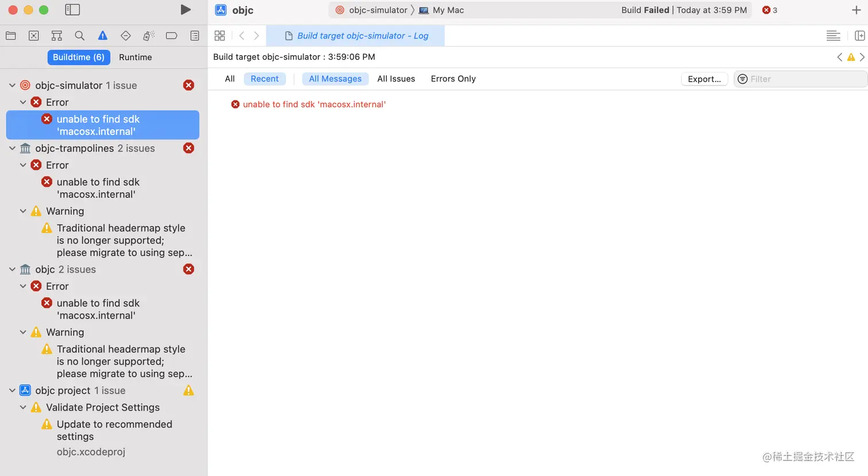Go forward with the editor right arrow

click(257, 36)
